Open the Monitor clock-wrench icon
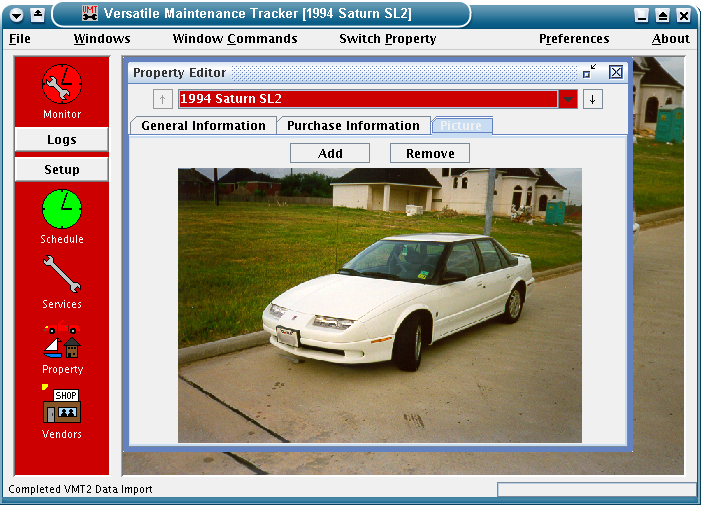The width and height of the screenshot is (701, 505). point(62,84)
